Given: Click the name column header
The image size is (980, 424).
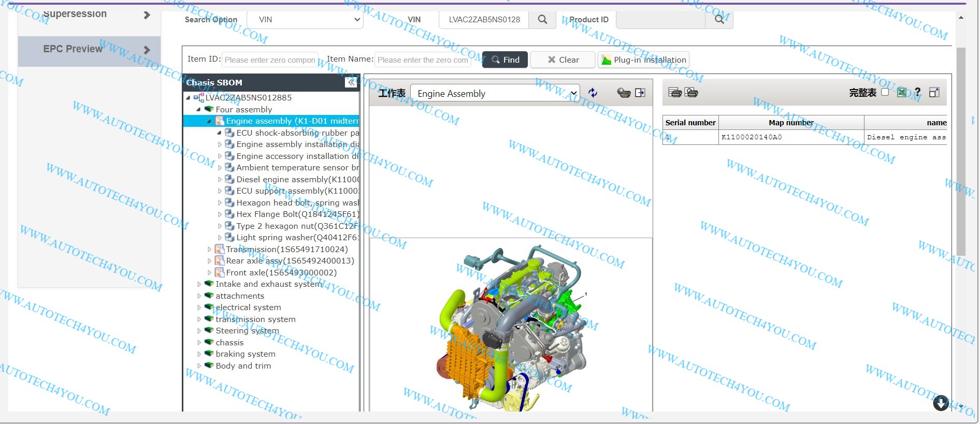Looking at the screenshot, I should pyautogui.click(x=906, y=123).
